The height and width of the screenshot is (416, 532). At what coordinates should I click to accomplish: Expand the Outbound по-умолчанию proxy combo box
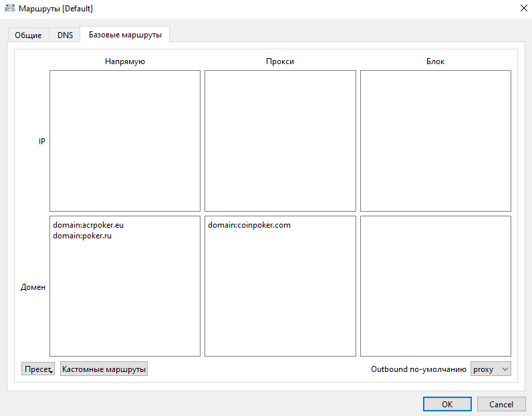click(491, 369)
